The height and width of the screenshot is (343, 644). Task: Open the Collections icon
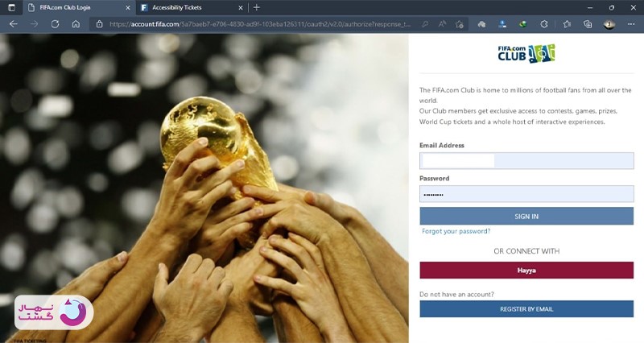click(x=588, y=24)
